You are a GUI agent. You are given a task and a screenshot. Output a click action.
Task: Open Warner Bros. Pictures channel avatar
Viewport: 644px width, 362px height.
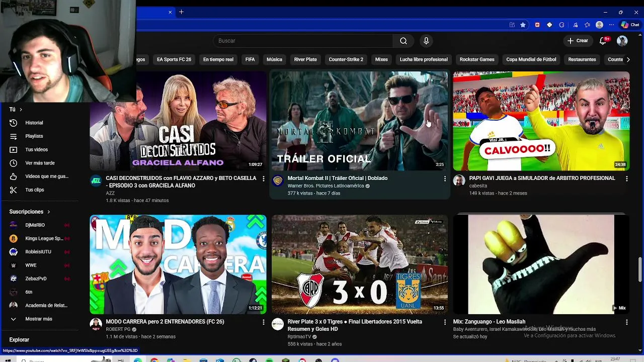tap(278, 181)
